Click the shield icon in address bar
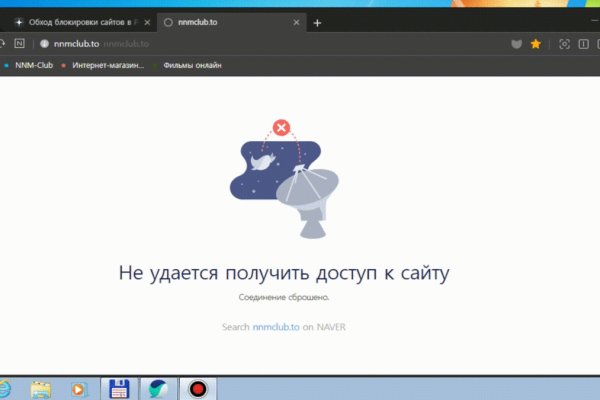This screenshot has height=400, width=600. point(517,44)
